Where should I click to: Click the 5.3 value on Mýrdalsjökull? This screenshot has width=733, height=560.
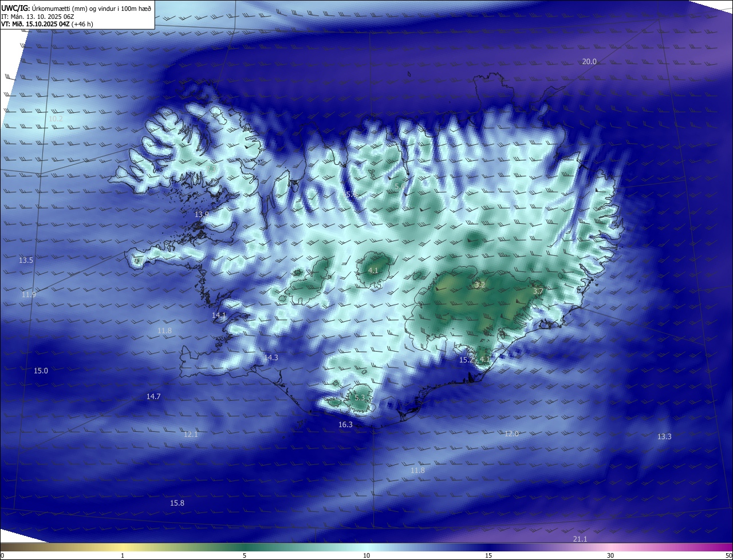360,398
